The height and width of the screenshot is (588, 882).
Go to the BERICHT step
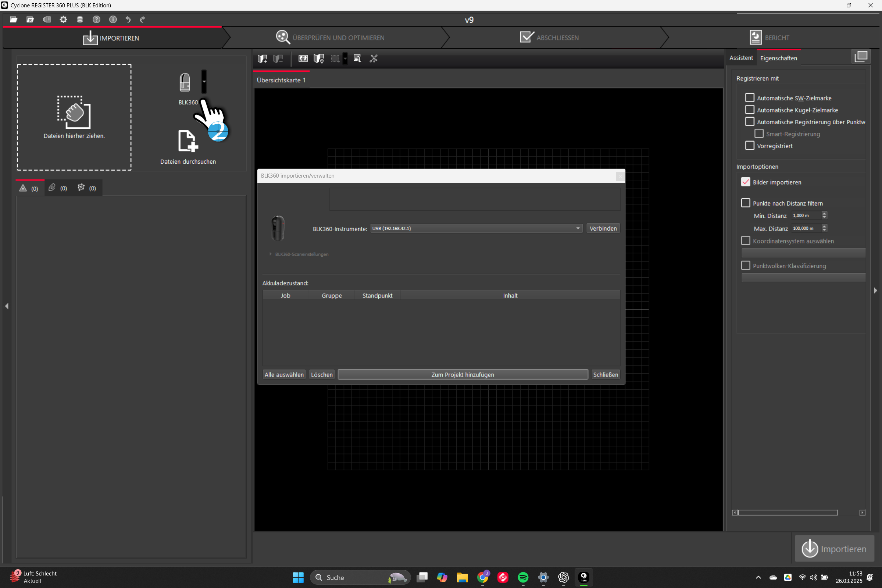[769, 38]
